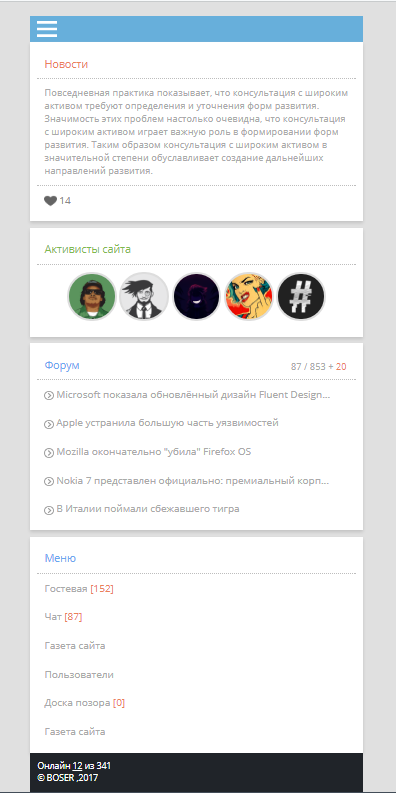Click arrow icon beside Microsoft topic
396x793 pixels.
coord(49,395)
